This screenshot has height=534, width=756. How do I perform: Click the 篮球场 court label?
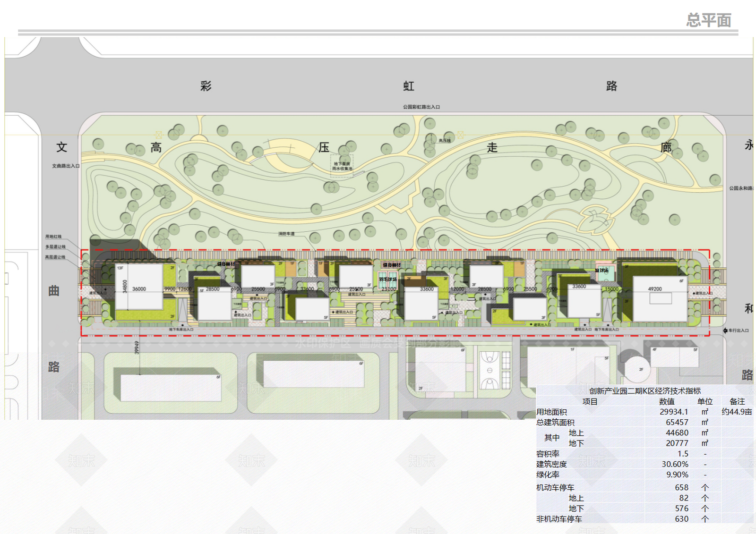point(601,271)
